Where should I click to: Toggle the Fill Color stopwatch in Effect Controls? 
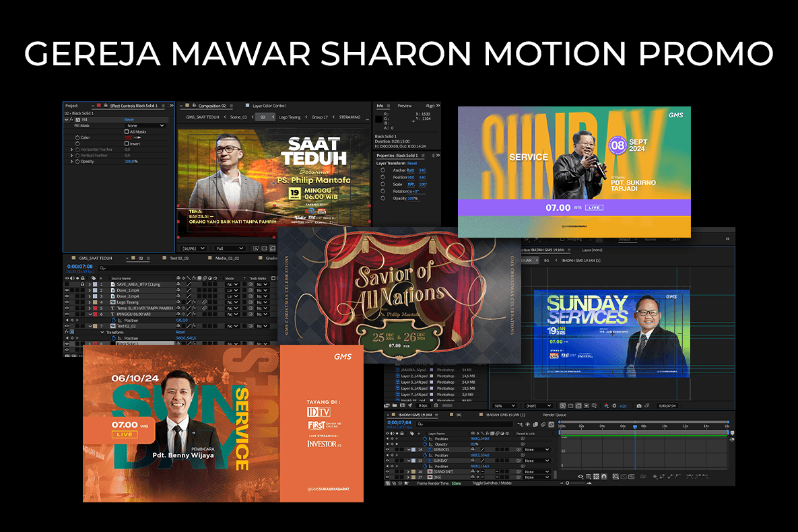coord(77,137)
